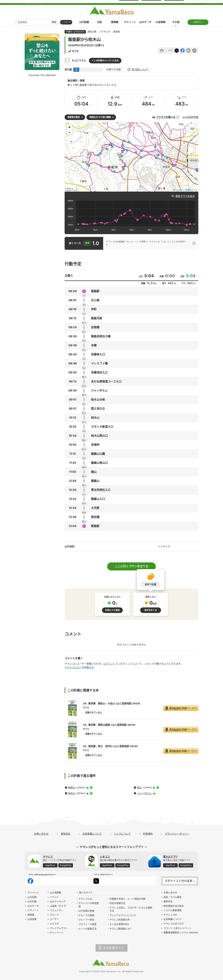Open 地図出力/その他の機能 dropdown

[101, 117]
